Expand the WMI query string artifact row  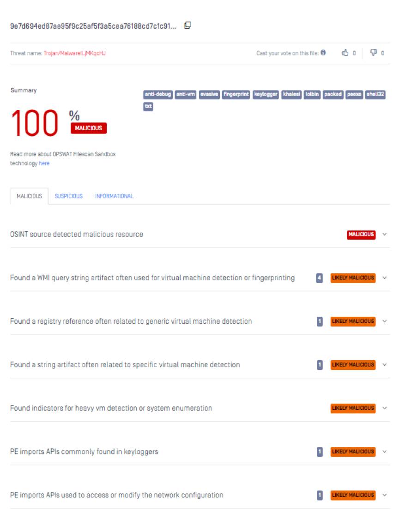click(385, 278)
